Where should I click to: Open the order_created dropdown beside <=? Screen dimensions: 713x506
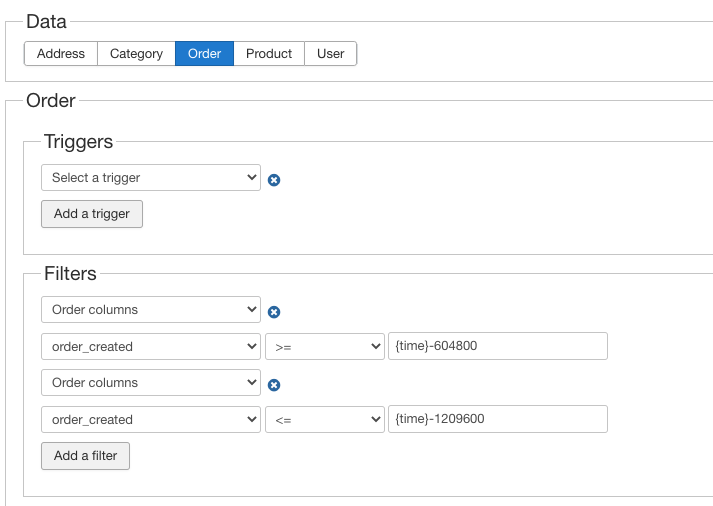(x=151, y=420)
